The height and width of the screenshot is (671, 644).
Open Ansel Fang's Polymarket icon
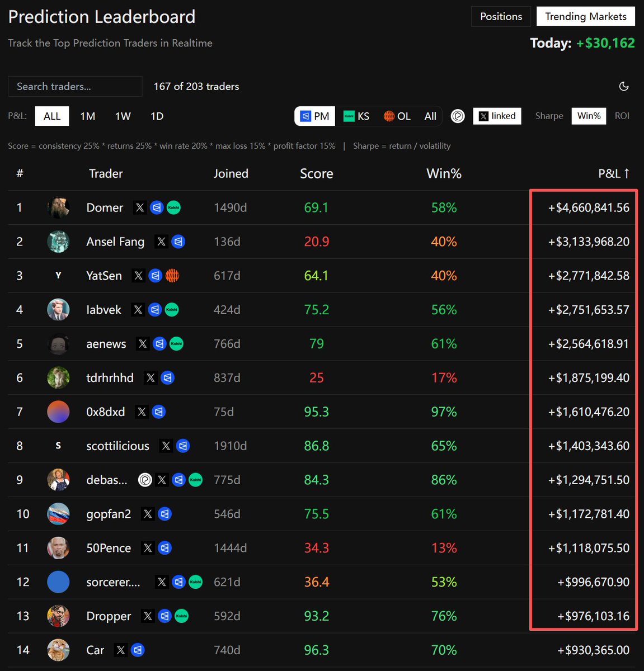pos(178,242)
